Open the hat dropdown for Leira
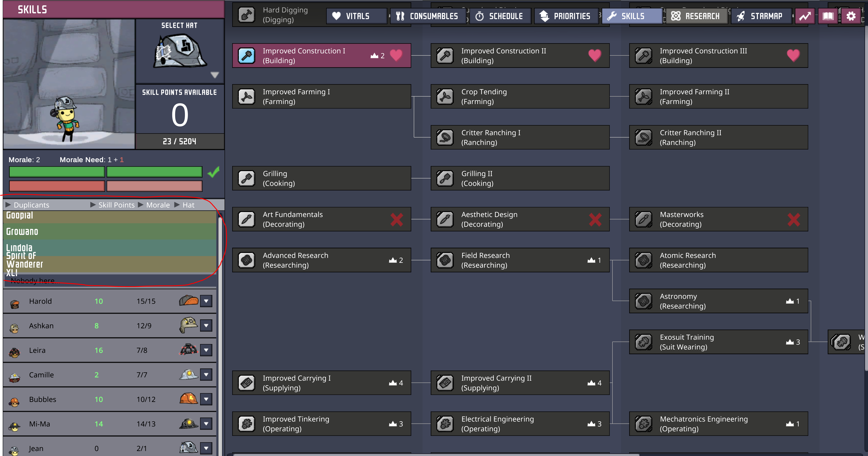868x456 pixels. point(206,350)
